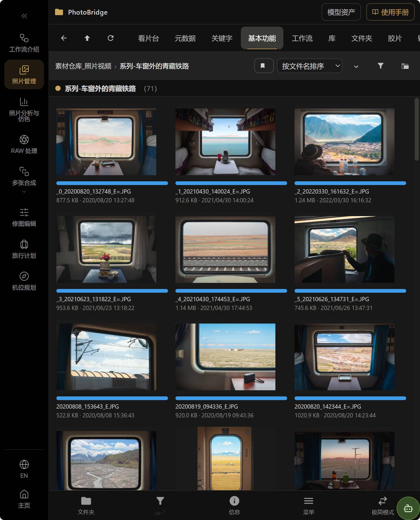Screen dimensions: 420x520
Task: Open the robot assistant floating button
Action: (408, 508)
